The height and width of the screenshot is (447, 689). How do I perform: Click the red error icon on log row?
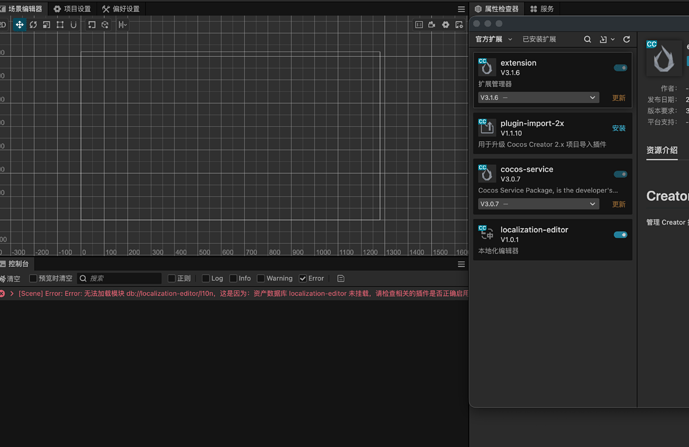pos(2,293)
